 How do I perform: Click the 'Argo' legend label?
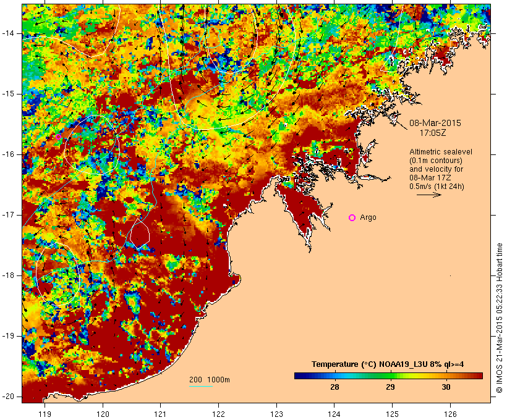pos(368,217)
